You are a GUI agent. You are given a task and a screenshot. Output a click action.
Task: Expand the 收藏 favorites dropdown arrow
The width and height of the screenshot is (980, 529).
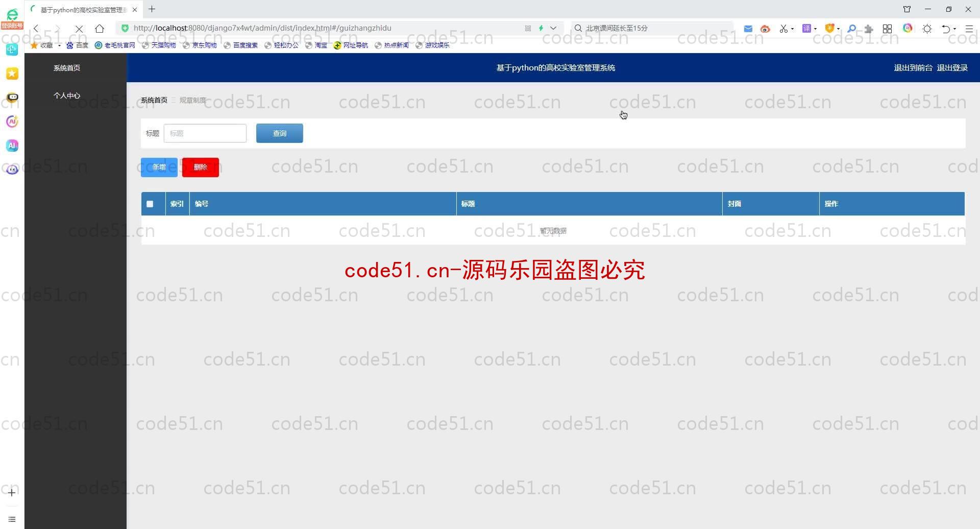[x=59, y=45]
